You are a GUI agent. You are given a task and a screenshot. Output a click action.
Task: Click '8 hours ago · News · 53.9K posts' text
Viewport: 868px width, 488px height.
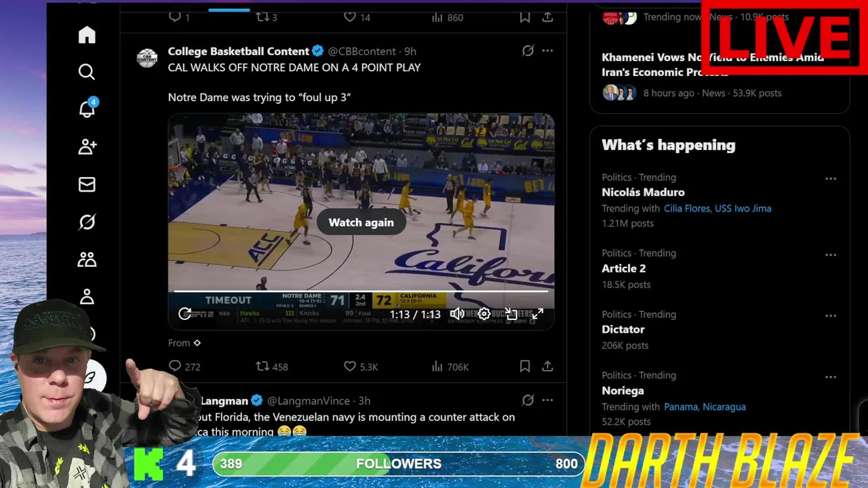coord(712,93)
